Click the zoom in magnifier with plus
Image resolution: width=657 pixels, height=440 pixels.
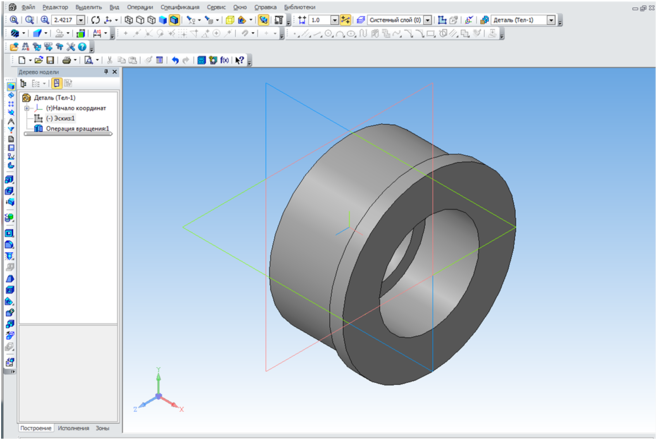click(45, 20)
